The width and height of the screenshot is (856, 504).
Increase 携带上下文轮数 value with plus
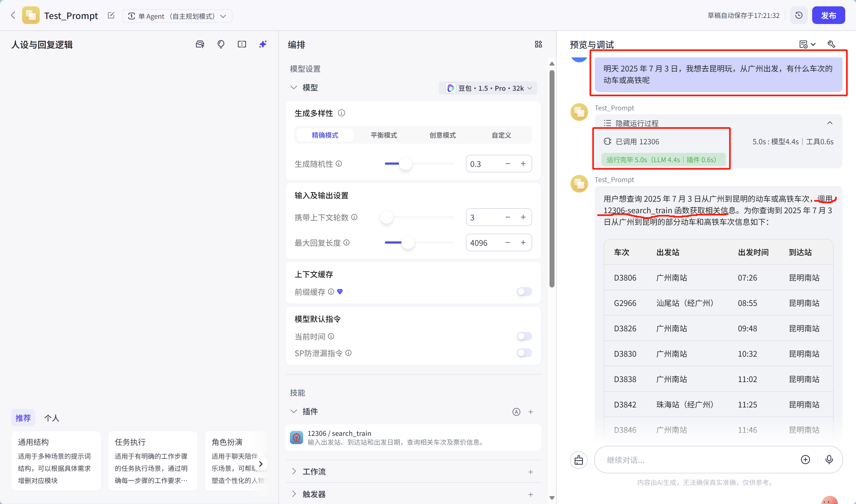click(x=523, y=217)
